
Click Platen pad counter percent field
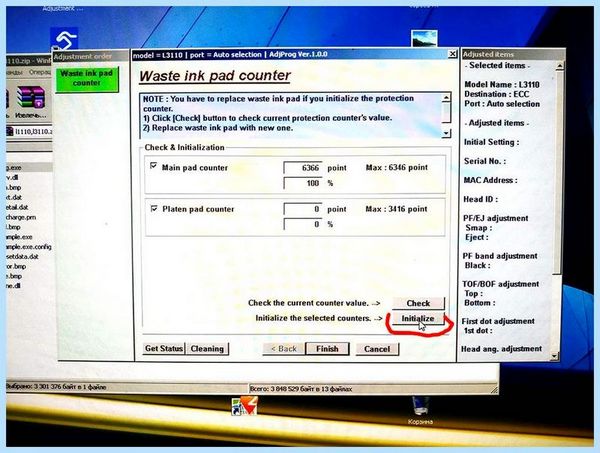point(302,224)
